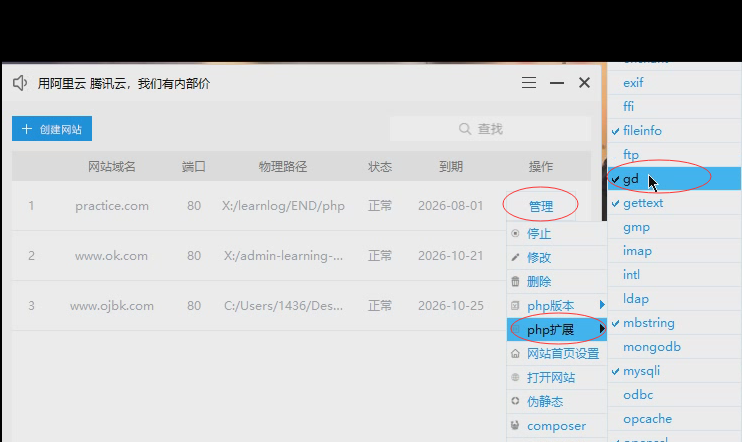Click path C:/Users/1436/Des...
The image size is (742, 442).
coord(283,306)
